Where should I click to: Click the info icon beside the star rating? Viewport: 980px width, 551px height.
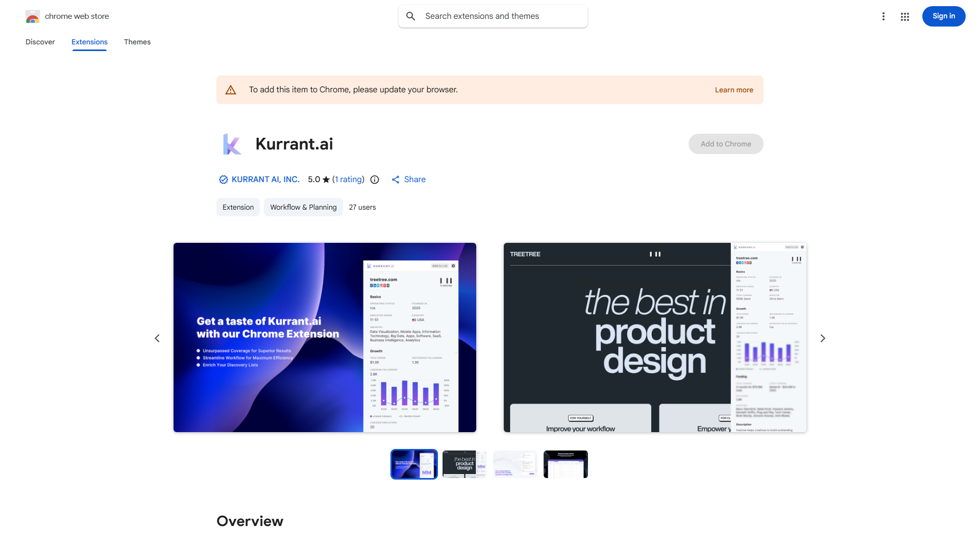click(375, 180)
